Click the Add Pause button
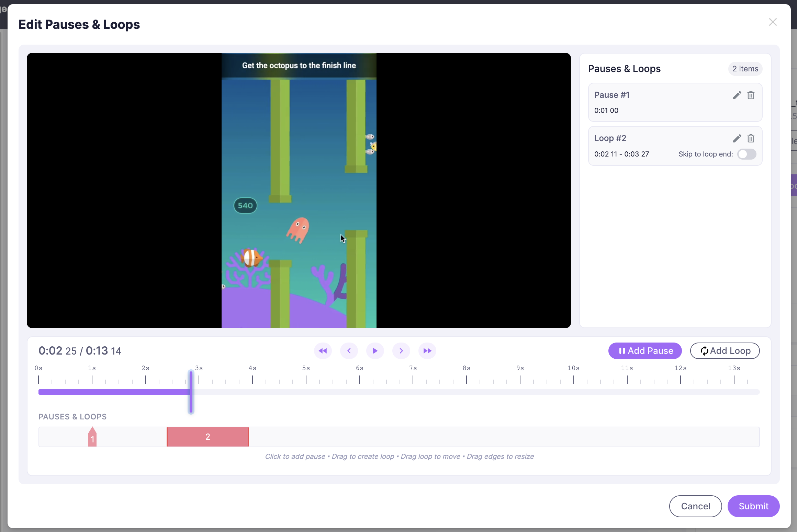Image resolution: width=797 pixels, height=532 pixels. point(645,351)
